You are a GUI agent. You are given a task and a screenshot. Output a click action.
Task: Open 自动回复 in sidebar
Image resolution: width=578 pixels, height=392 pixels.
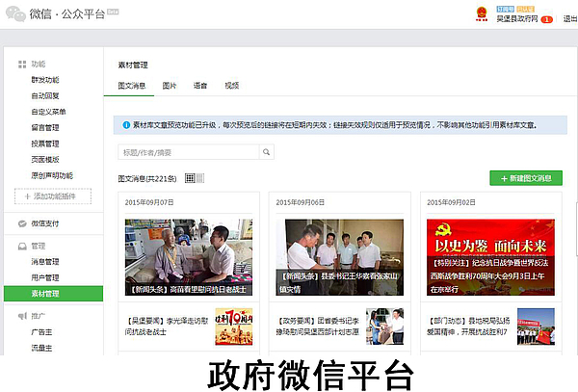[x=45, y=95]
